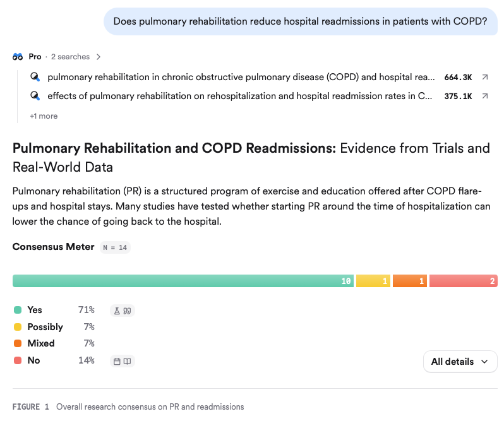Open the pulmonary rehabilitation COPD search query

coord(241,77)
